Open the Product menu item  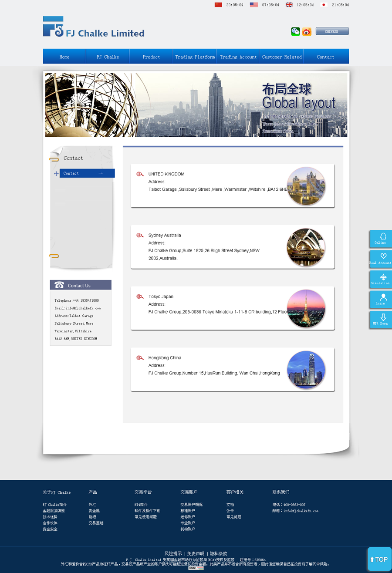click(x=151, y=57)
